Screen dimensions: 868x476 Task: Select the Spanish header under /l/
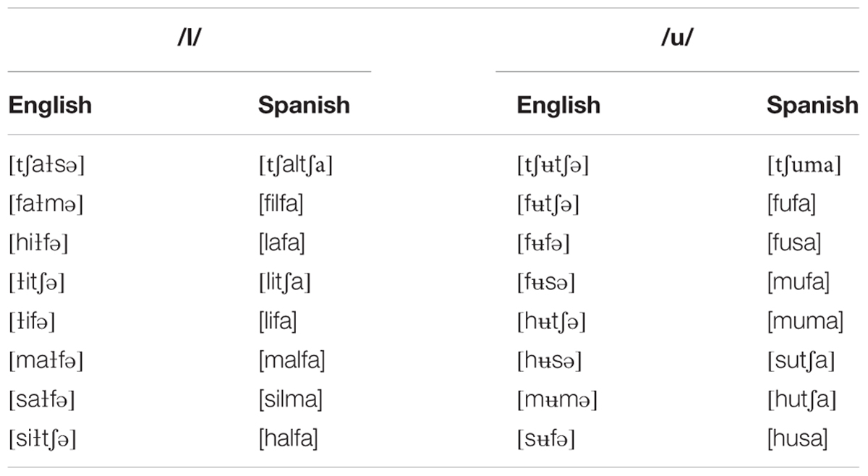[304, 105]
